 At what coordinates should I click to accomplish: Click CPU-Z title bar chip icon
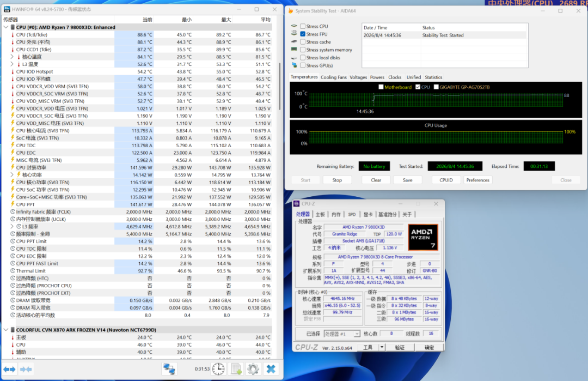tap(297, 203)
